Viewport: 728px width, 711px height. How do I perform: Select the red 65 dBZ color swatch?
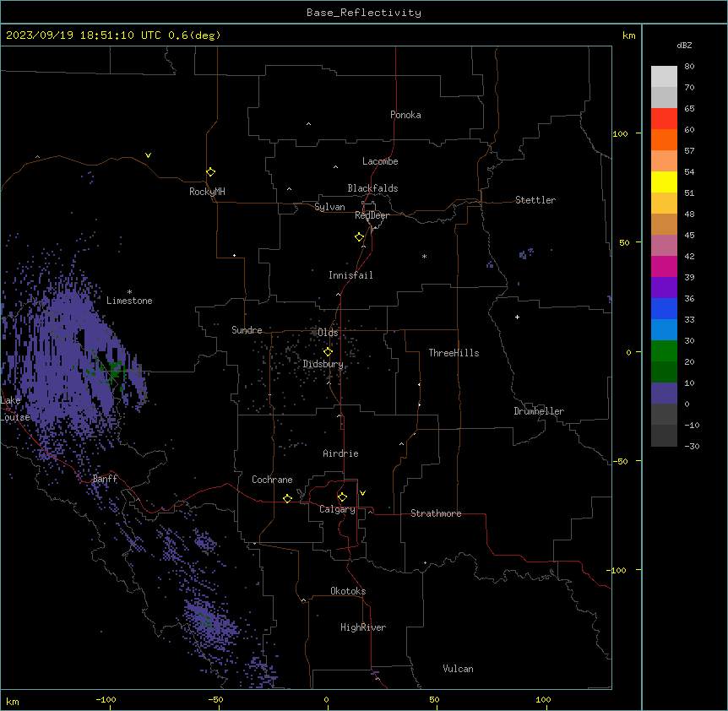pyautogui.click(x=664, y=118)
